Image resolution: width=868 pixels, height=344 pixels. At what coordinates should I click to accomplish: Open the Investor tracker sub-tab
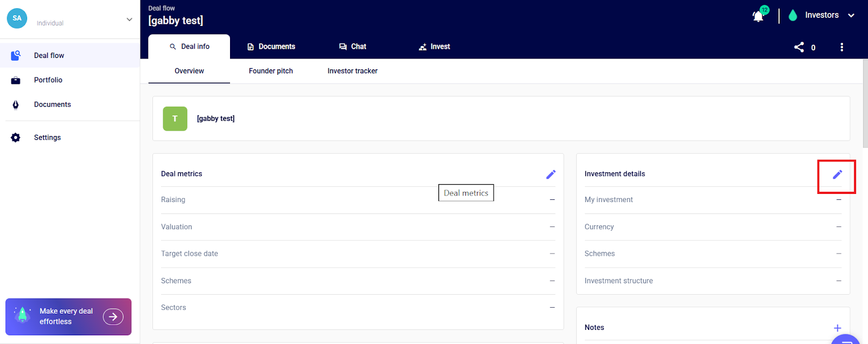(352, 71)
